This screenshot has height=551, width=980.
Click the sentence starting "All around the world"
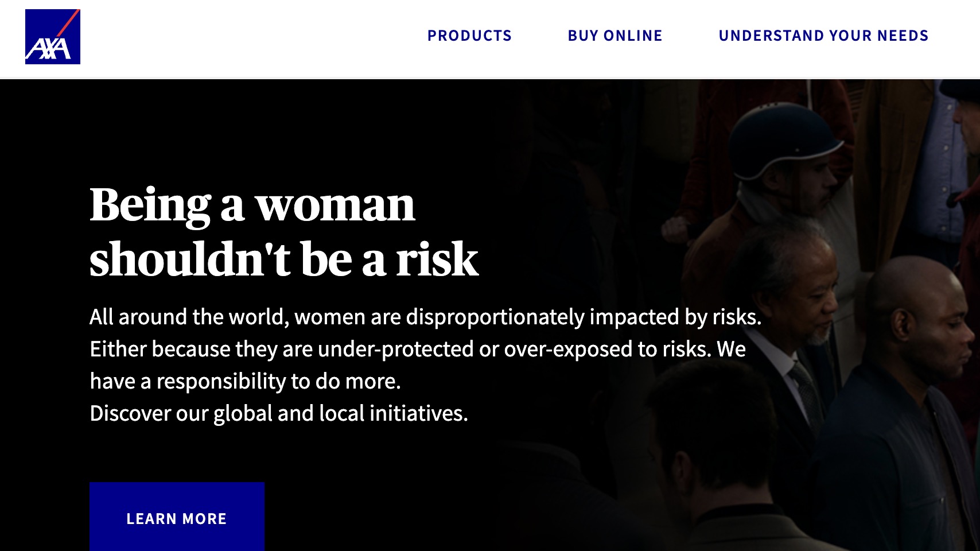[x=425, y=317]
